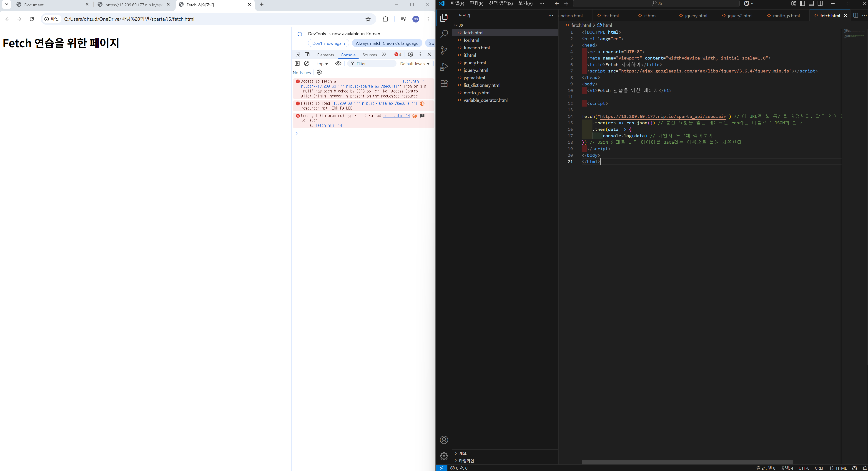The width and height of the screenshot is (868, 471).
Task: Click Always match Chrome's language button
Action: (387, 43)
